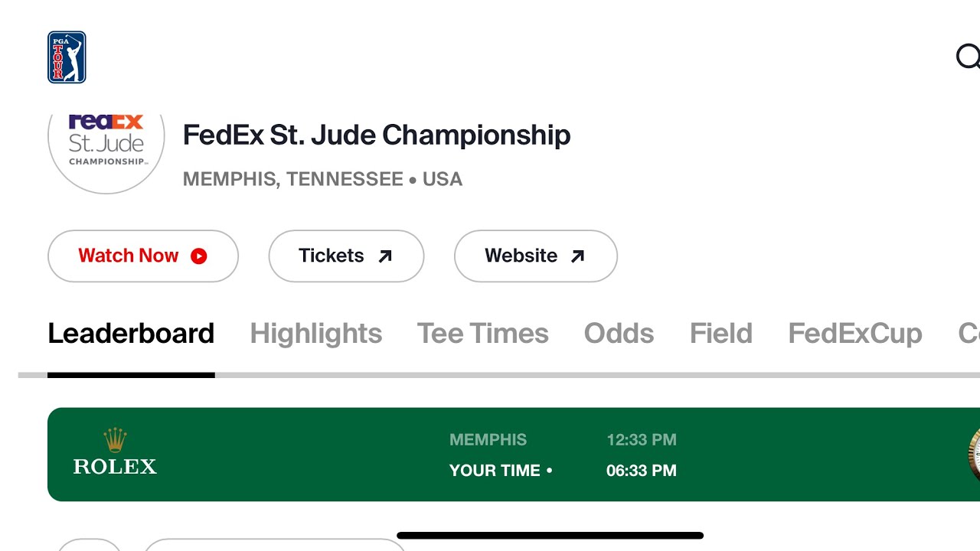Click the FedEx St. Jude Championship logo

(x=106, y=139)
